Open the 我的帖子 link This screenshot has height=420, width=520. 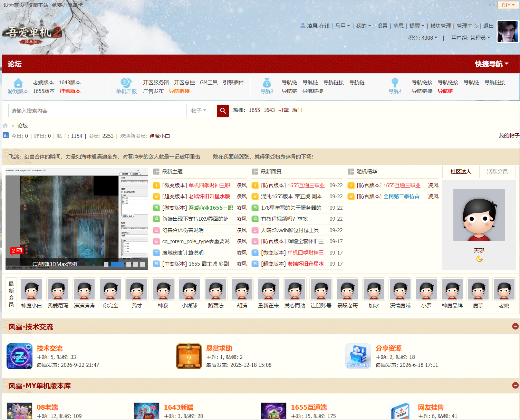pos(509,136)
